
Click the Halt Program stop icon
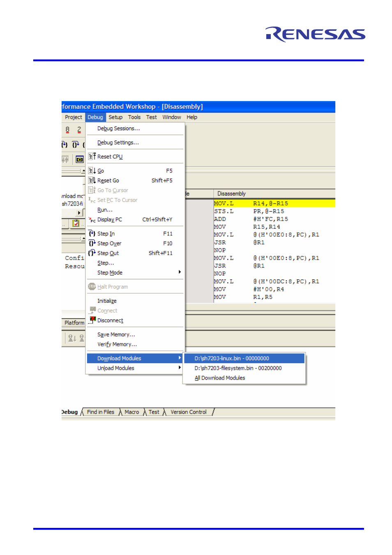click(92, 286)
